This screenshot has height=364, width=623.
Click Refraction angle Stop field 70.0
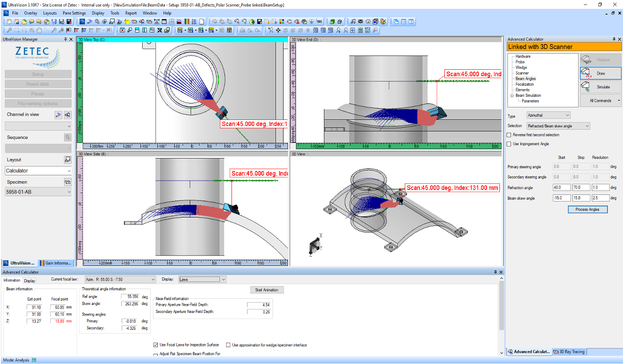pos(581,187)
